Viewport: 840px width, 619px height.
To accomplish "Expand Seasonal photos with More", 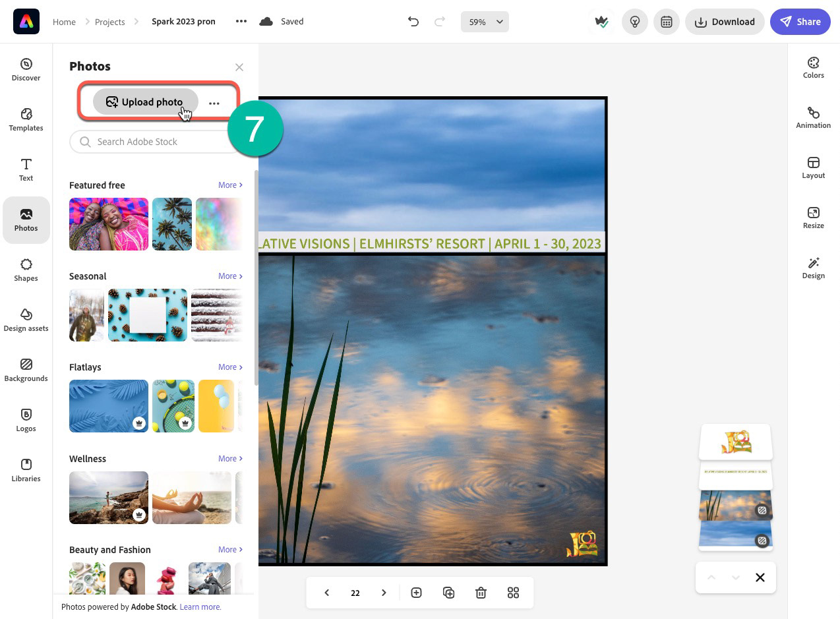I will tap(230, 276).
